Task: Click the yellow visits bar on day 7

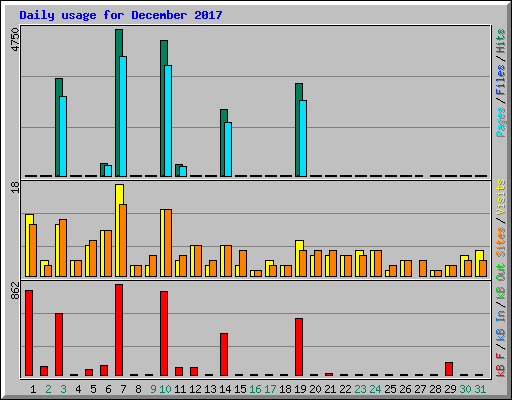Action: click(118, 230)
